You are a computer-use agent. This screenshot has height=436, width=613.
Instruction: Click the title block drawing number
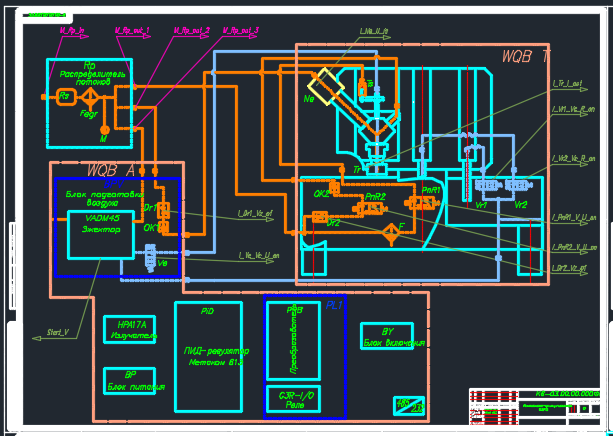pyautogui.click(x=567, y=394)
